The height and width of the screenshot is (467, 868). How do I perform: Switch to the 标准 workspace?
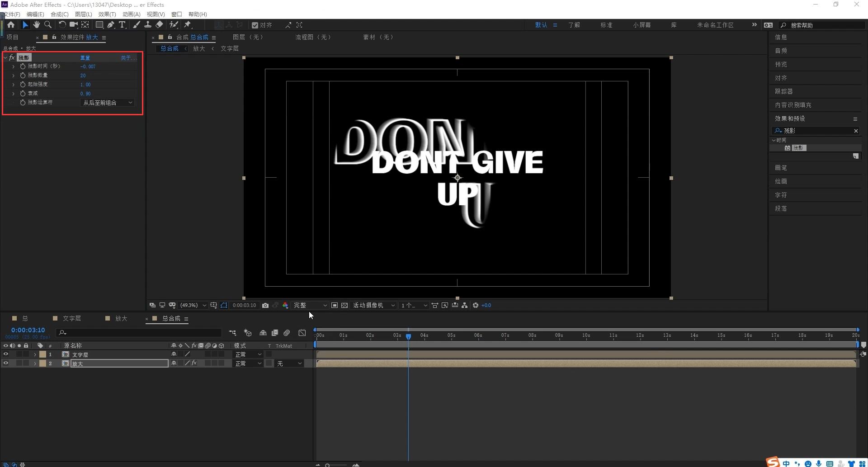coord(606,25)
